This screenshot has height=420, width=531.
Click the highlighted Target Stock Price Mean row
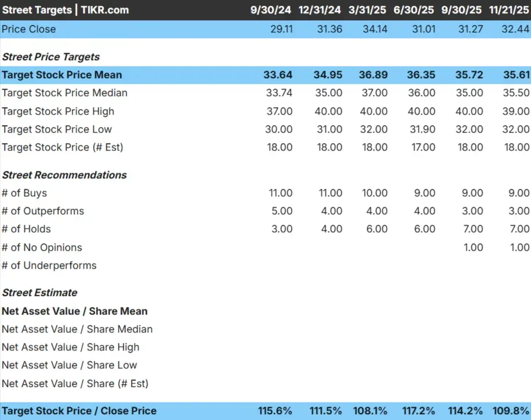click(61, 75)
